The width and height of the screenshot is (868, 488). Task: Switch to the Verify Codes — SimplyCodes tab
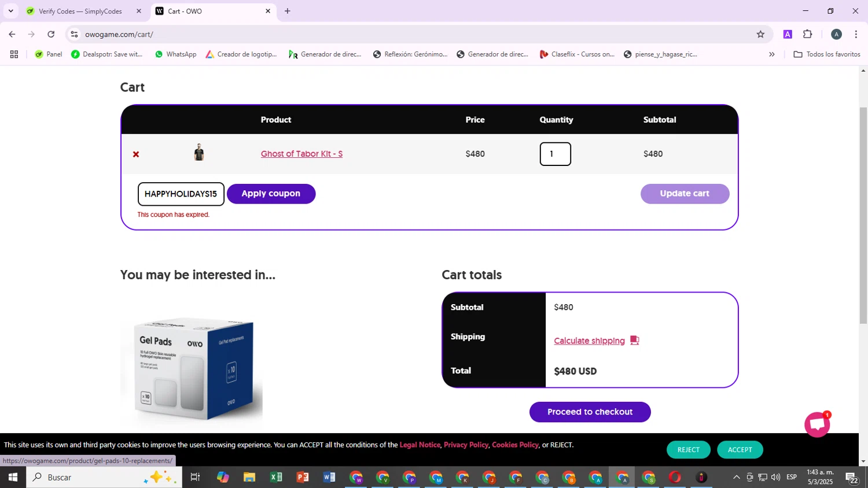[80, 11]
